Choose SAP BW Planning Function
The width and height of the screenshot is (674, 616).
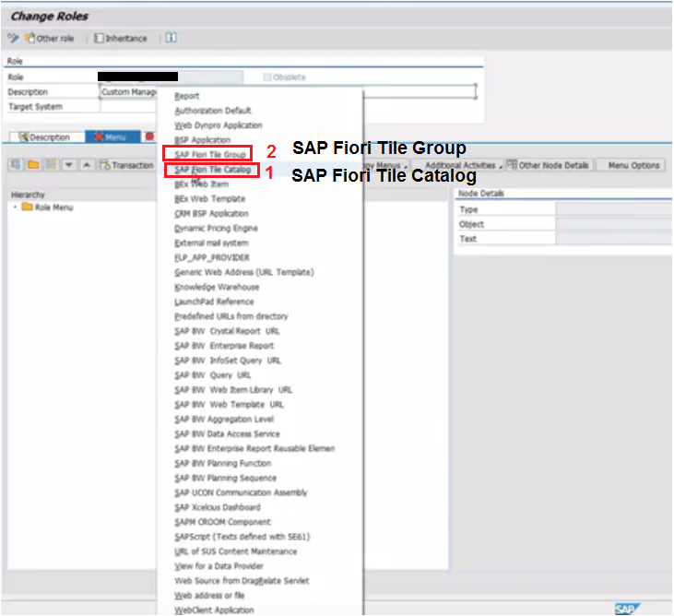[223, 463]
